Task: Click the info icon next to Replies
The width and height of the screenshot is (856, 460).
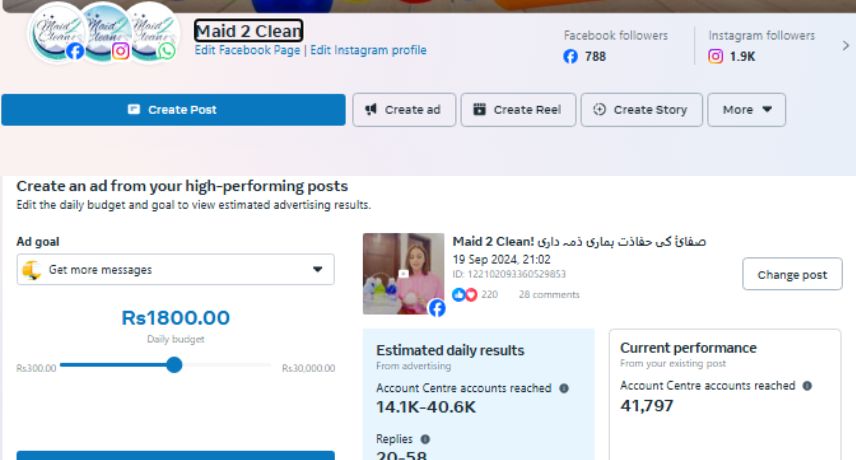Action: [425, 439]
